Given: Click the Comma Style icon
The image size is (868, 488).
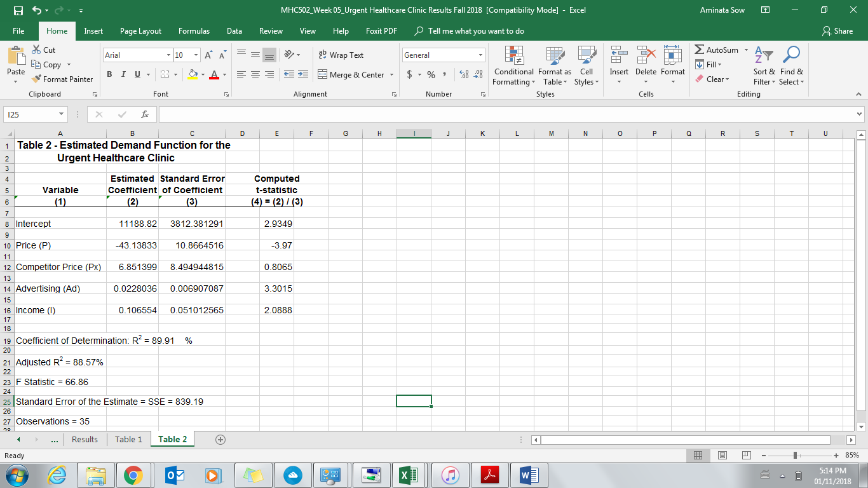Looking at the screenshot, I should pyautogui.click(x=446, y=75).
